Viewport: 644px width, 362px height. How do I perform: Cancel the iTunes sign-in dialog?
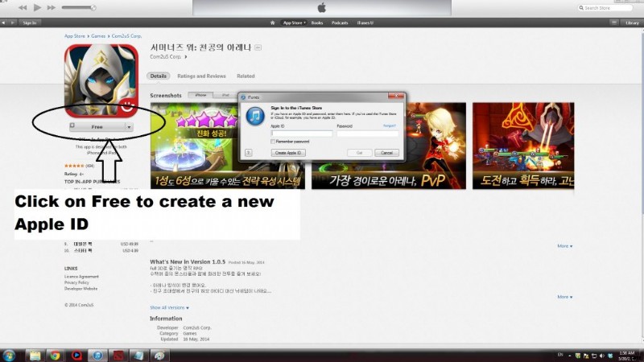tap(386, 152)
